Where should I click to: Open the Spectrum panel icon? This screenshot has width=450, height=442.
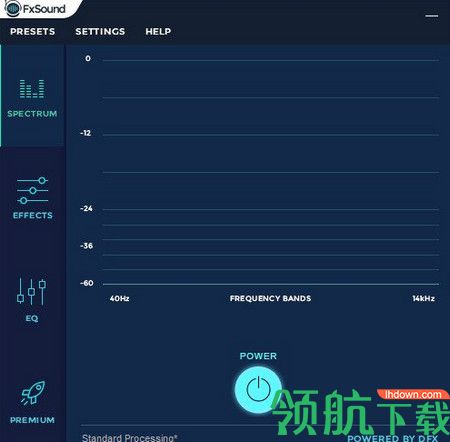32,89
